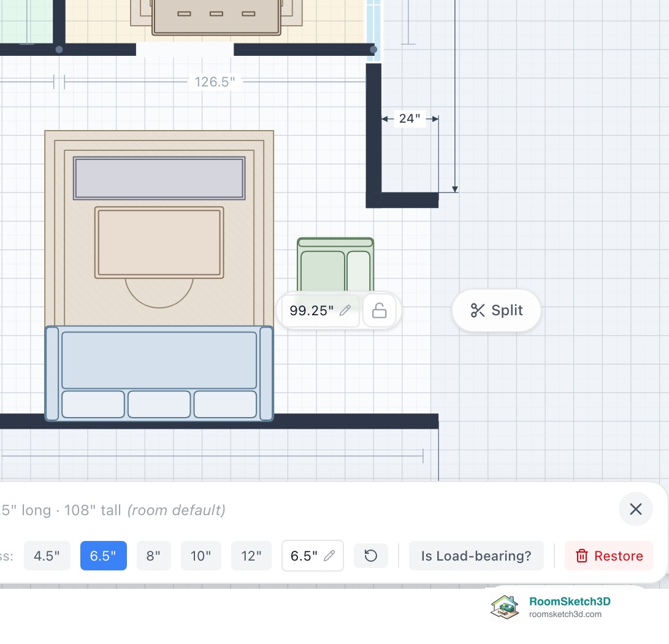The height and width of the screenshot is (644, 669).
Task: Close the wall properties panel
Action: pyautogui.click(x=636, y=509)
